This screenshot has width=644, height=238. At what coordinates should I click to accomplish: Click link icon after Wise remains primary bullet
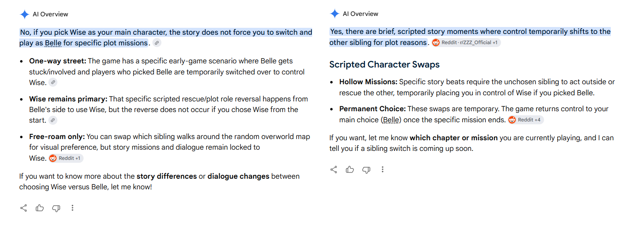click(x=53, y=120)
